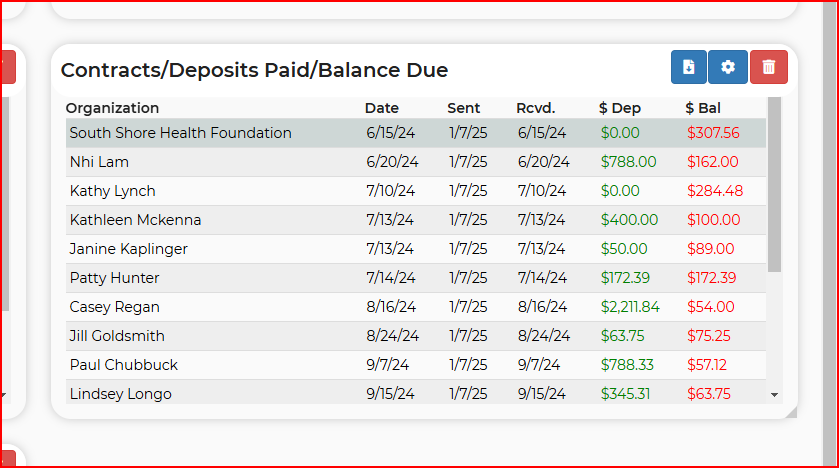This screenshot has height=468, width=839.
Task: Open the Janine Kaplinger row
Action: pyautogui.click(x=416, y=249)
